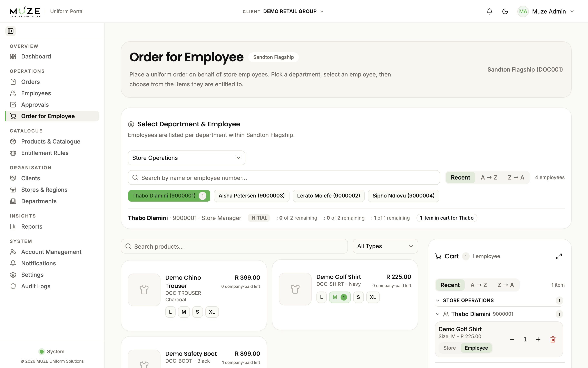This screenshot has width=588, height=368.
Task: Open the Store Operations department dropdown
Action: tap(186, 158)
